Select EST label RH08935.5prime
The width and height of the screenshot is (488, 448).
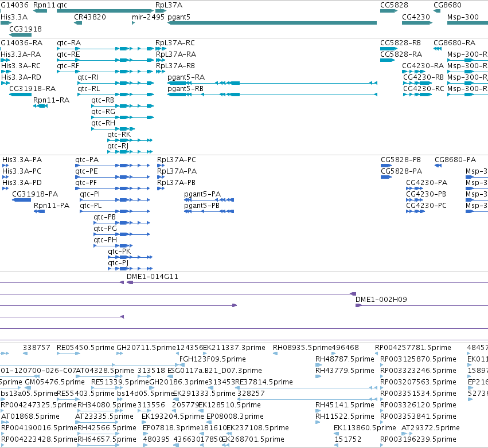[x=302, y=348]
